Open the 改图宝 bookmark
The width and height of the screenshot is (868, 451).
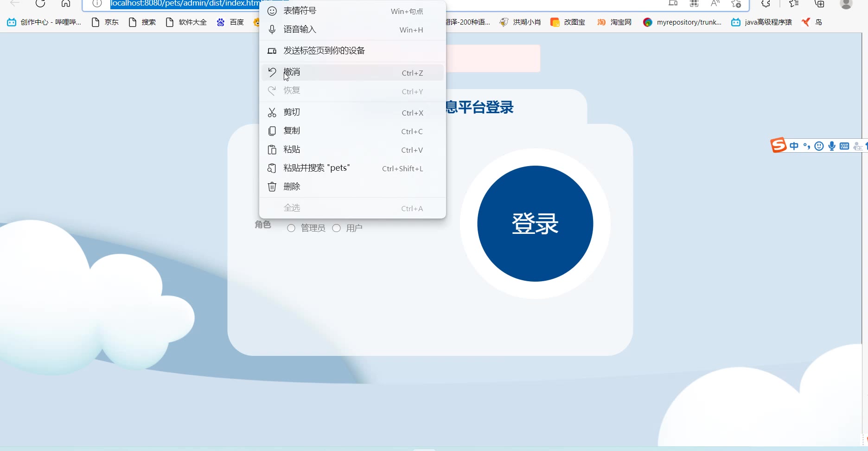pyautogui.click(x=568, y=22)
